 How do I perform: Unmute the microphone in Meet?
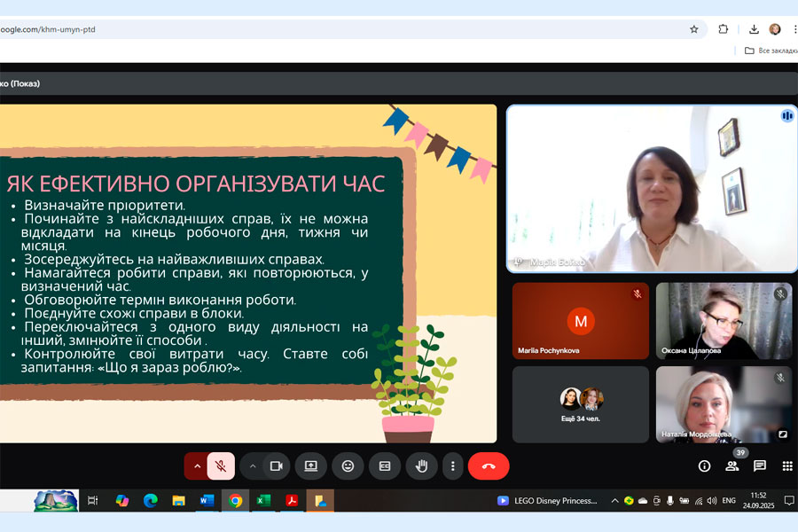click(x=221, y=465)
